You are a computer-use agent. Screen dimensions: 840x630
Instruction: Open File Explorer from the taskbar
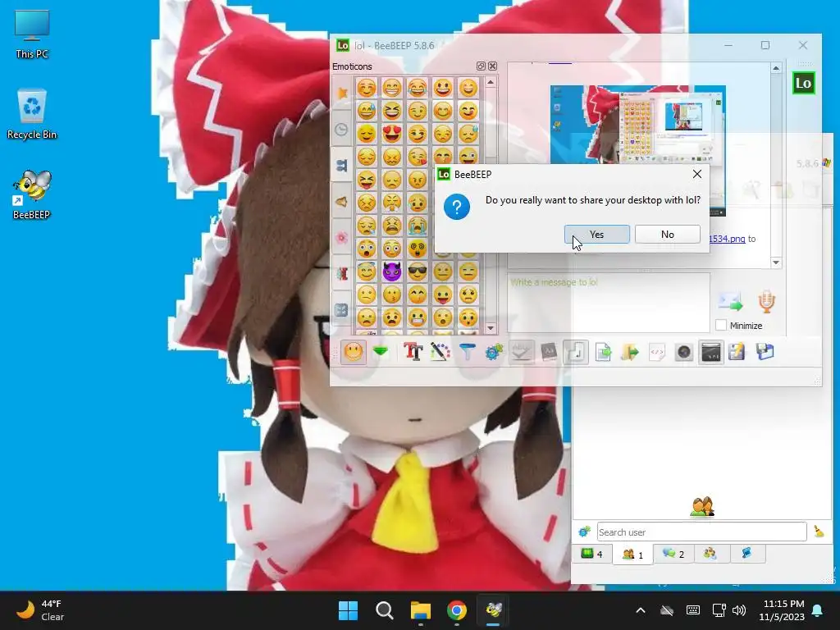421,610
